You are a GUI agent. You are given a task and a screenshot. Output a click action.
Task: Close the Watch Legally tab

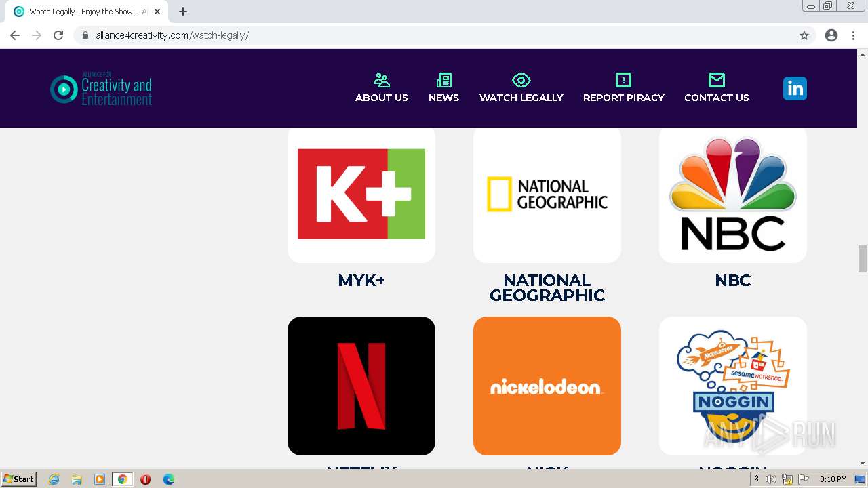tap(157, 12)
